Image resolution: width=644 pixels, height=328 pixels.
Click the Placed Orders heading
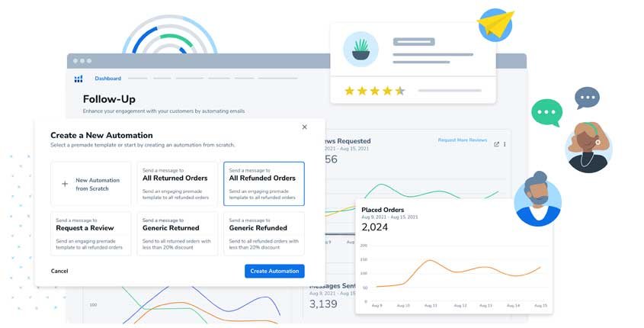[383, 210]
